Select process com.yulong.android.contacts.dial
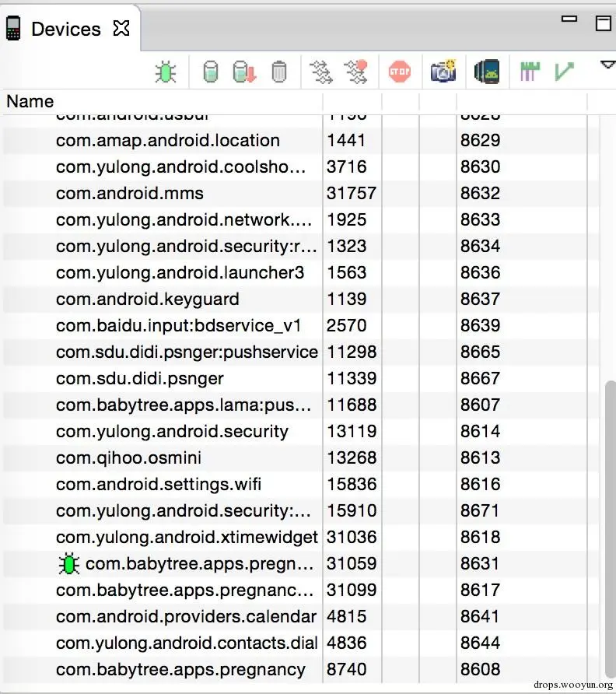The width and height of the screenshot is (616, 694). (187, 643)
